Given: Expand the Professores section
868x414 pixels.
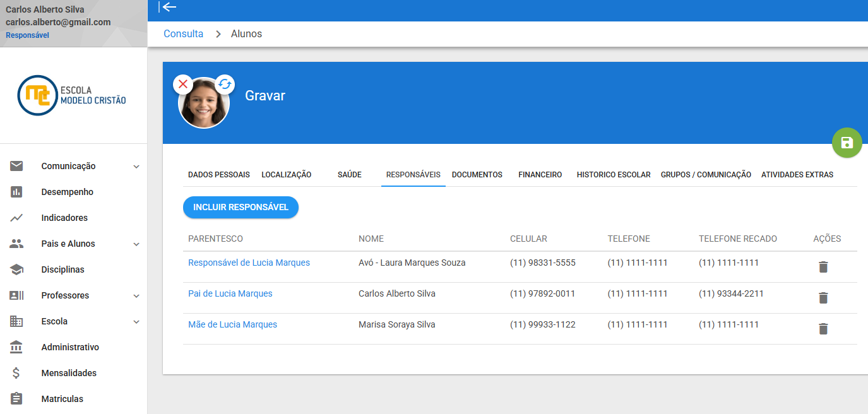Looking at the screenshot, I should (136, 295).
